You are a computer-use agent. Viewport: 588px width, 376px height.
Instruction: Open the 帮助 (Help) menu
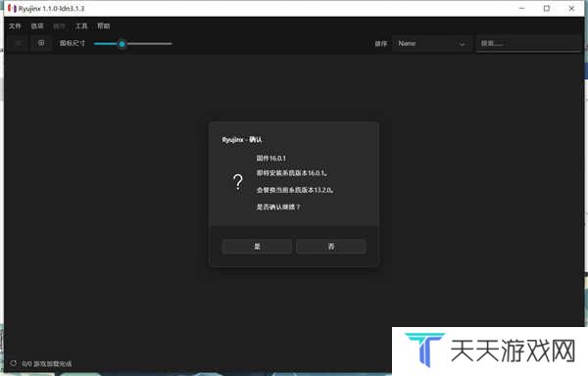[104, 26]
